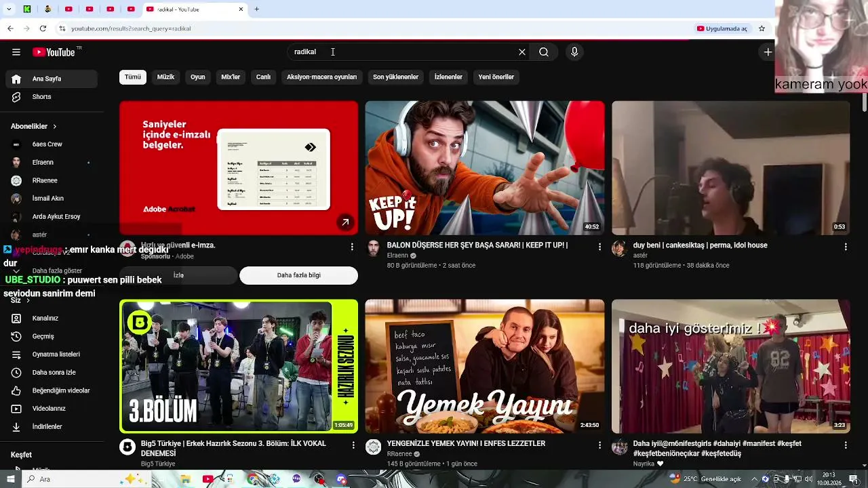
Task: Bookmark this page with the star
Action: [762, 28]
